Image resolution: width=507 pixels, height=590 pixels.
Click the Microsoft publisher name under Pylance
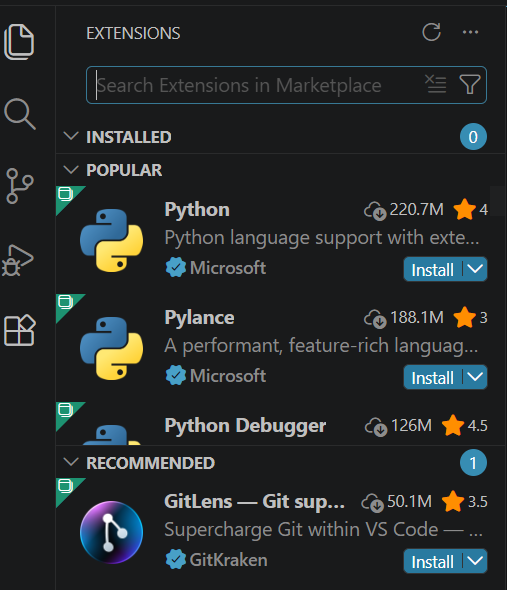click(228, 376)
